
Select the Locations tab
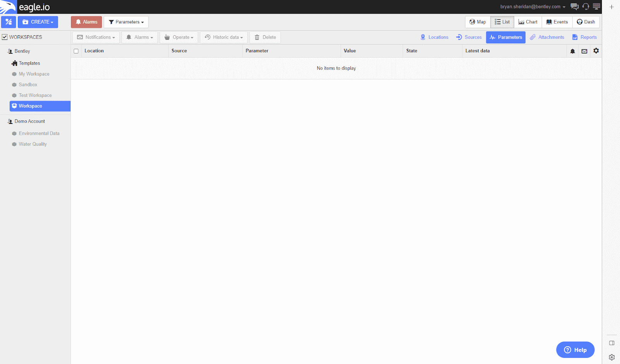pos(434,37)
